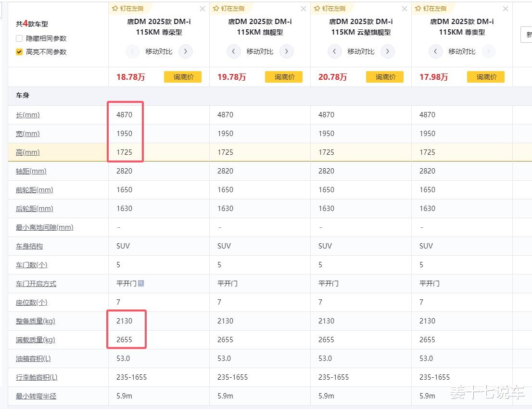Open 唐DM 2025款 旗舰型 model title
The height and width of the screenshot is (409, 532).
[x=260, y=27]
